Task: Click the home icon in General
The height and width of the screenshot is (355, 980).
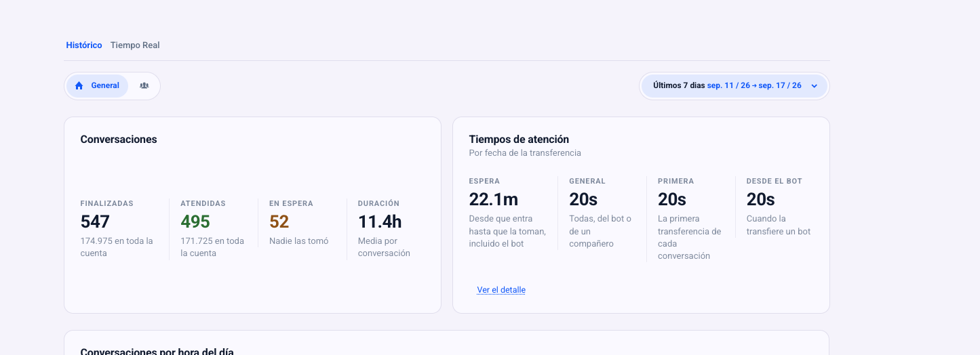Action: (x=79, y=86)
